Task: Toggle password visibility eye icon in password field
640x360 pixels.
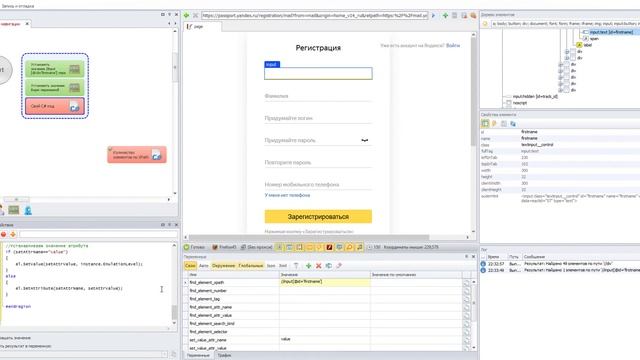Action: [x=364, y=140]
